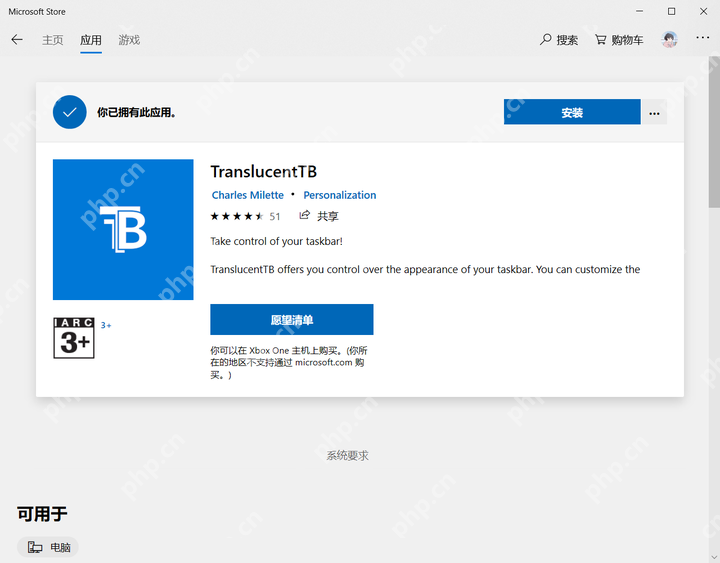Add app via 愿望清单 button
Image resolution: width=720 pixels, height=563 pixels.
(292, 320)
